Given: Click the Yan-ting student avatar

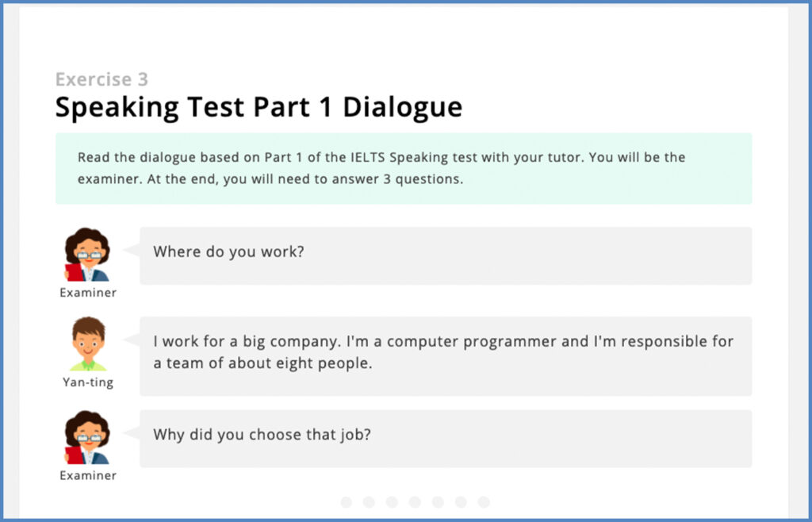Looking at the screenshot, I should tap(87, 344).
